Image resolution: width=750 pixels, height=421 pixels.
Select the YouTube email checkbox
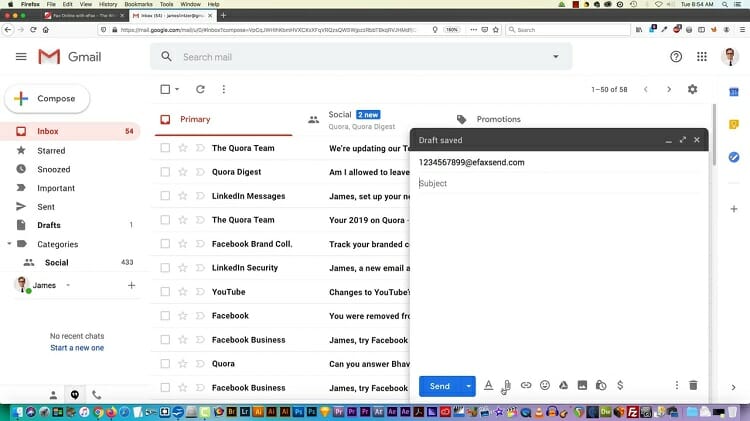[165, 291]
